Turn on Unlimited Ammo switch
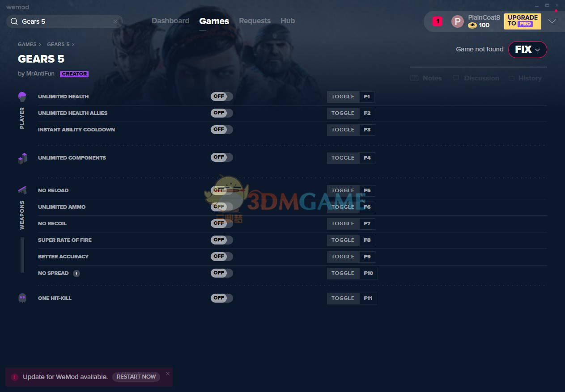 coord(221,207)
